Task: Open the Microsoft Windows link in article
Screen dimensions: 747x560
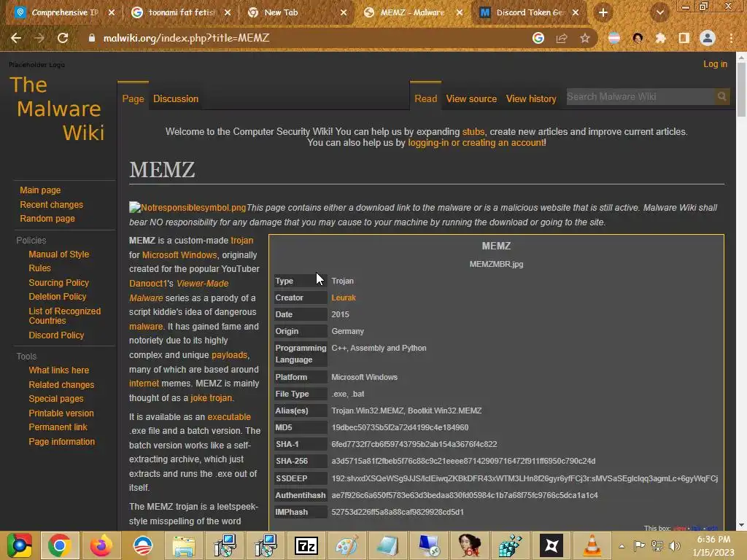Action: click(179, 254)
